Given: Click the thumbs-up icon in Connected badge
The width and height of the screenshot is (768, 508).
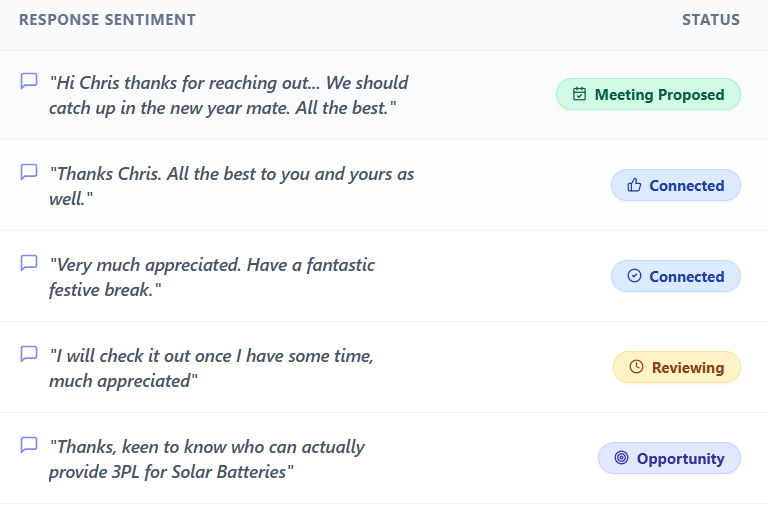Looking at the screenshot, I should [633, 186].
